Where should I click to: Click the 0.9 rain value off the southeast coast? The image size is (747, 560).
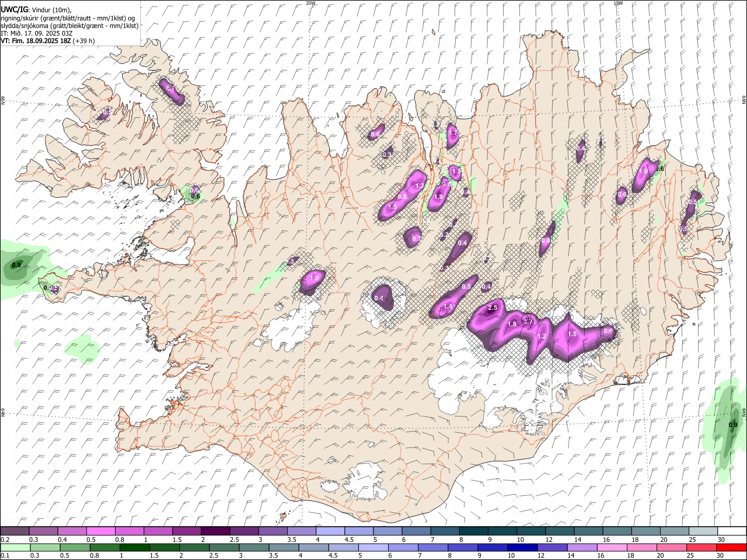pos(733,425)
